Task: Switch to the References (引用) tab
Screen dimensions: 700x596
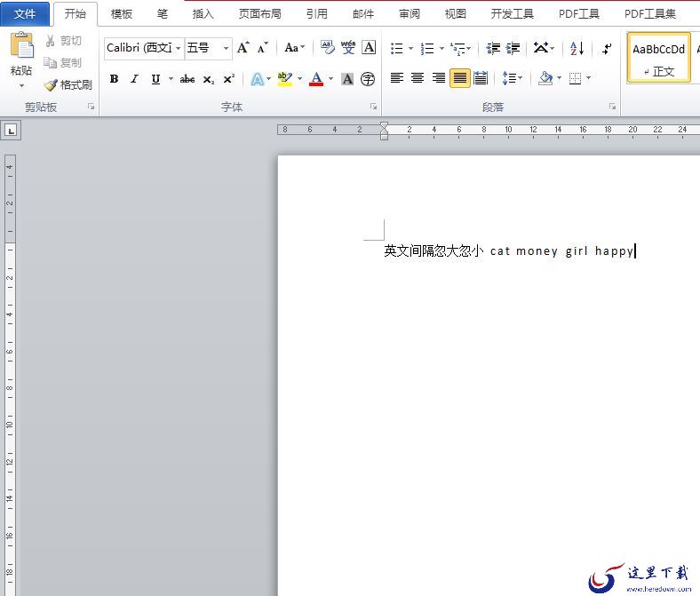Action: tap(316, 14)
